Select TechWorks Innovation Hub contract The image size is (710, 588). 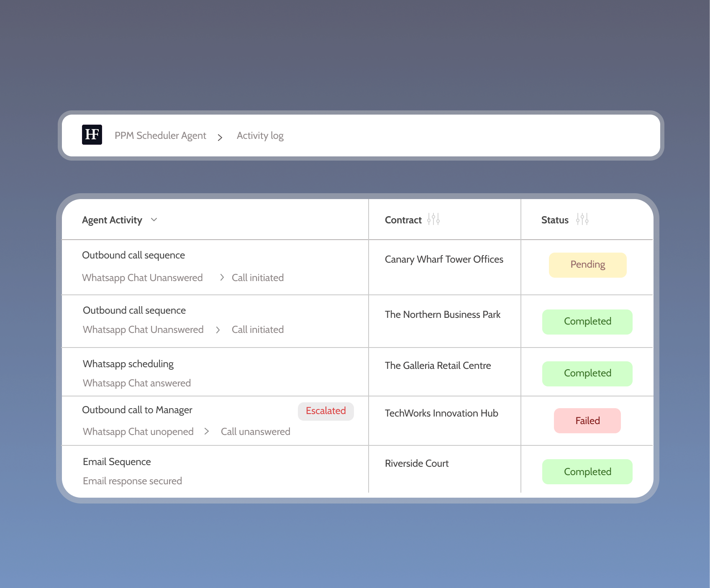click(441, 413)
